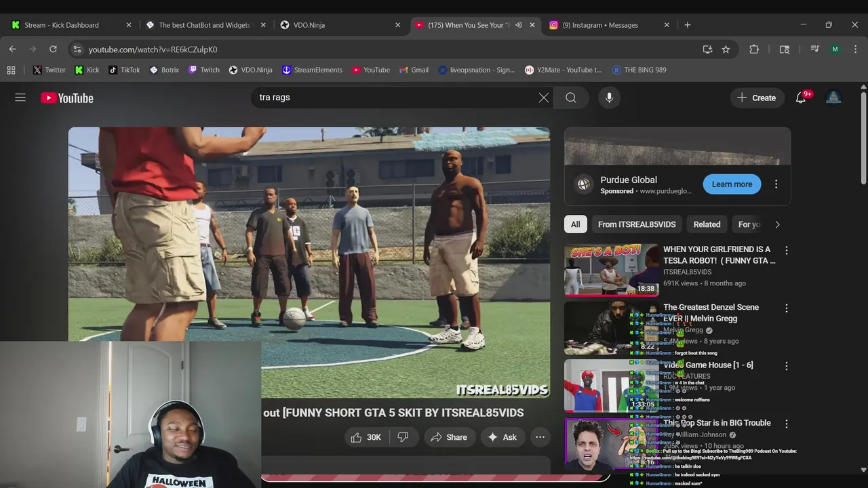Viewport: 868px width, 488px height.
Task: Click the Create button
Action: (757, 98)
